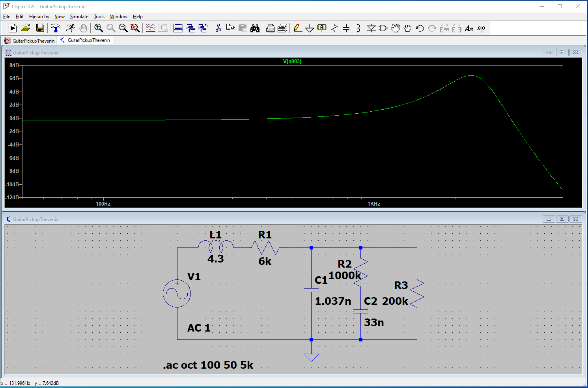Image resolution: width=588 pixels, height=388 pixels.
Task: Click the Undo arrow icon
Action: point(420,28)
